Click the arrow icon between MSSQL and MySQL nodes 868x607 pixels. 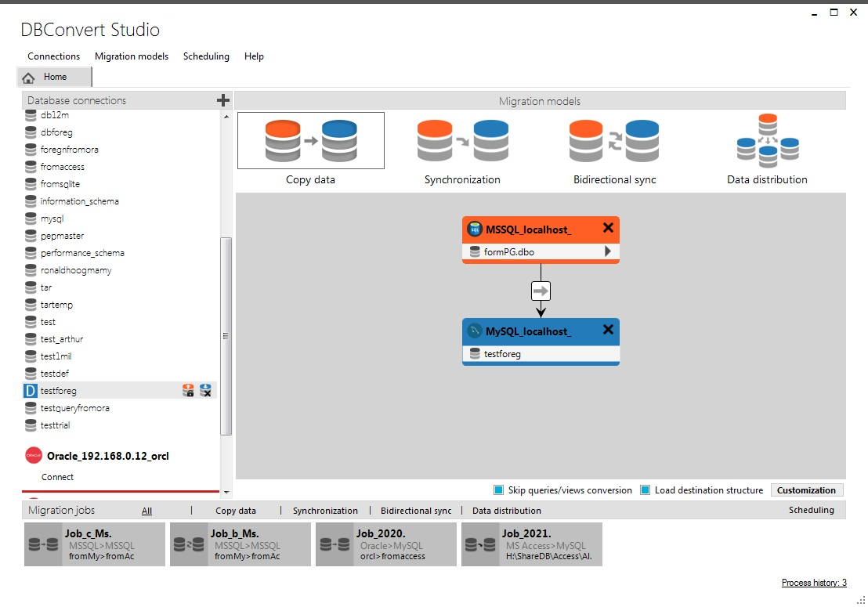point(541,290)
